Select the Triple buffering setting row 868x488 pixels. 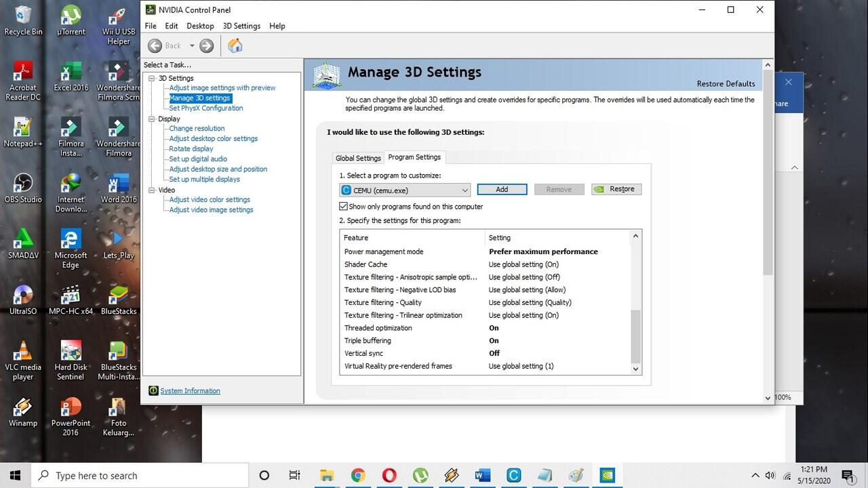[x=486, y=341]
